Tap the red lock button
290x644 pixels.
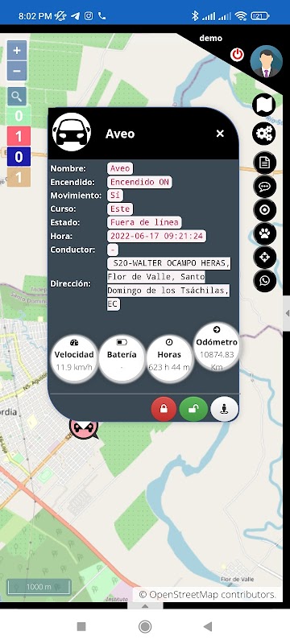[x=164, y=409]
